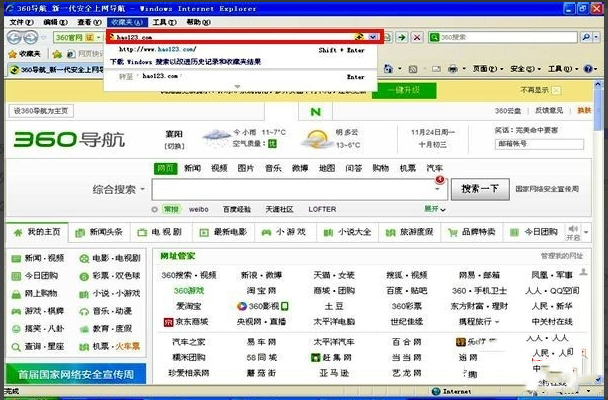Dismiss the banner via 不再显示 close box
The width and height of the screenshot is (608, 400).
tap(556, 90)
